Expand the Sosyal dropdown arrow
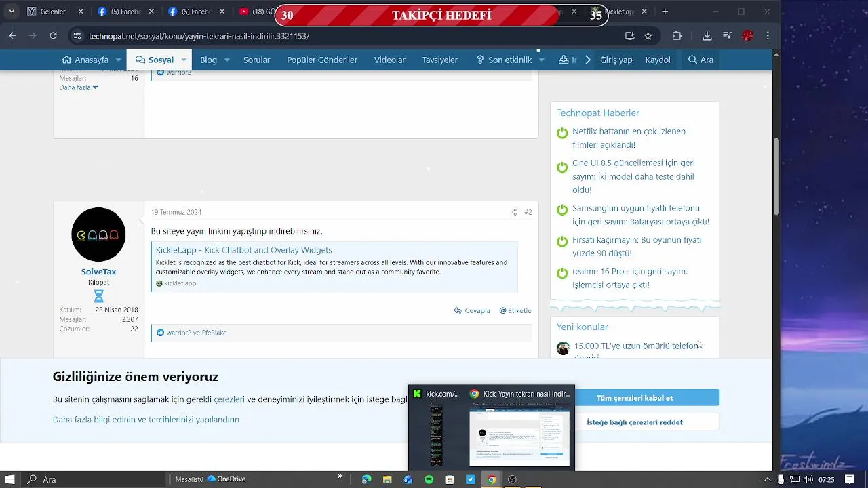The image size is (868, 488). [x=183, y=60]
